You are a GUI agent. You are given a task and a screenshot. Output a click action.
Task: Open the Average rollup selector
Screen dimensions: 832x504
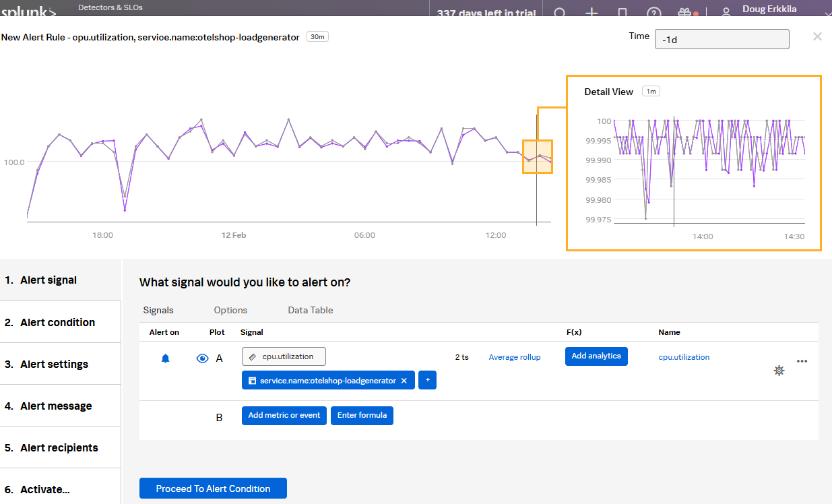[514, 357]
